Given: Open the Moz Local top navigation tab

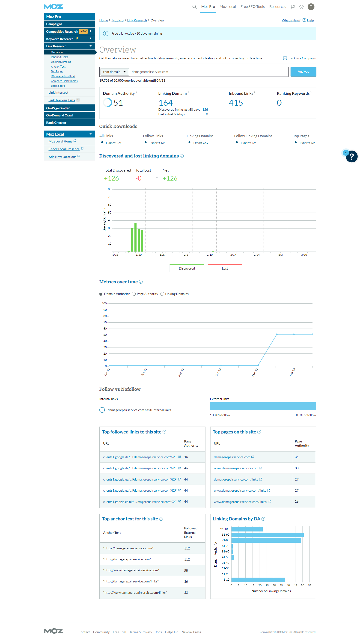Looking at the screenshot, I should (227, 7).
